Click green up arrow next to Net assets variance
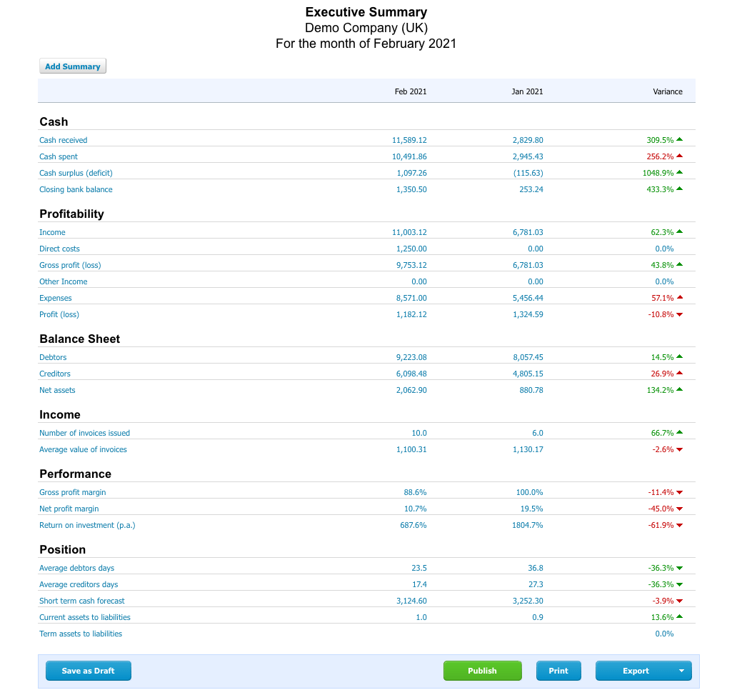The width and height of the screenshot is (732, 700). click(x=679, y=390)
